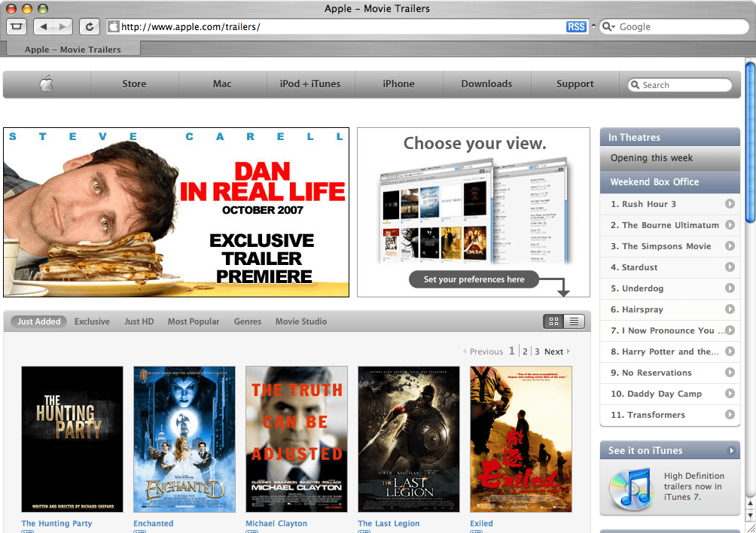Open the Weekend Box Office section
Viewport: 756px width, 533px height.
coord(669,182)
